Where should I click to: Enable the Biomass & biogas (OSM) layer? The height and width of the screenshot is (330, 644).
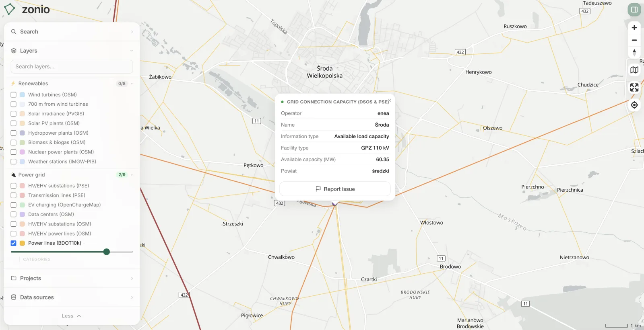14,142
